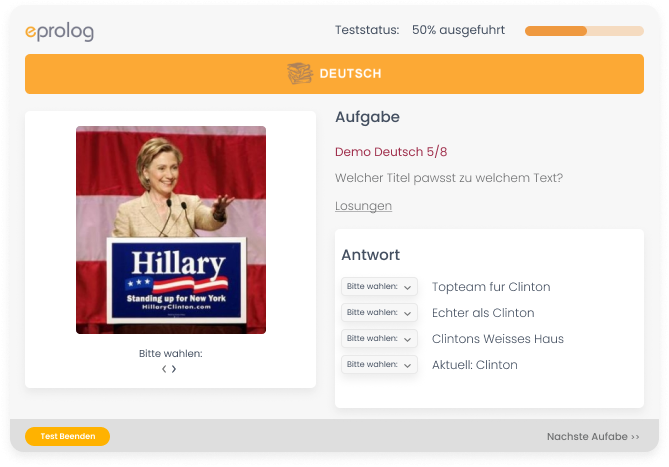This screenshot has width=669, height=467.
Task: Go to next image with right arrow
Action: 175,369
